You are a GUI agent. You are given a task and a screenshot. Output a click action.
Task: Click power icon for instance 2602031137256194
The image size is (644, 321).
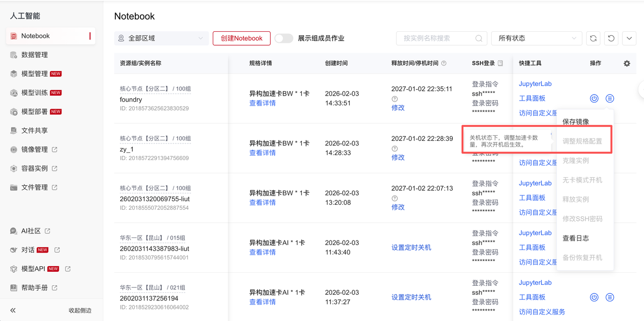point(594,297)
